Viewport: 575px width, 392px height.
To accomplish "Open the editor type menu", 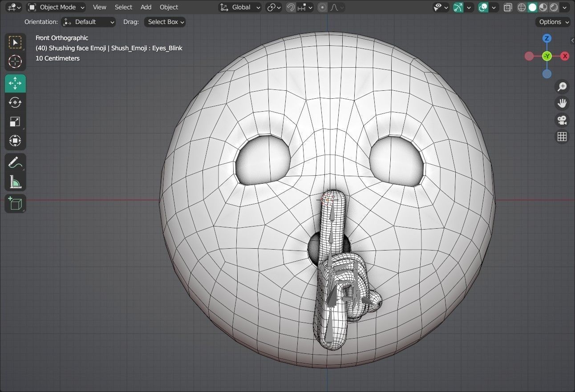I will 14,7.
